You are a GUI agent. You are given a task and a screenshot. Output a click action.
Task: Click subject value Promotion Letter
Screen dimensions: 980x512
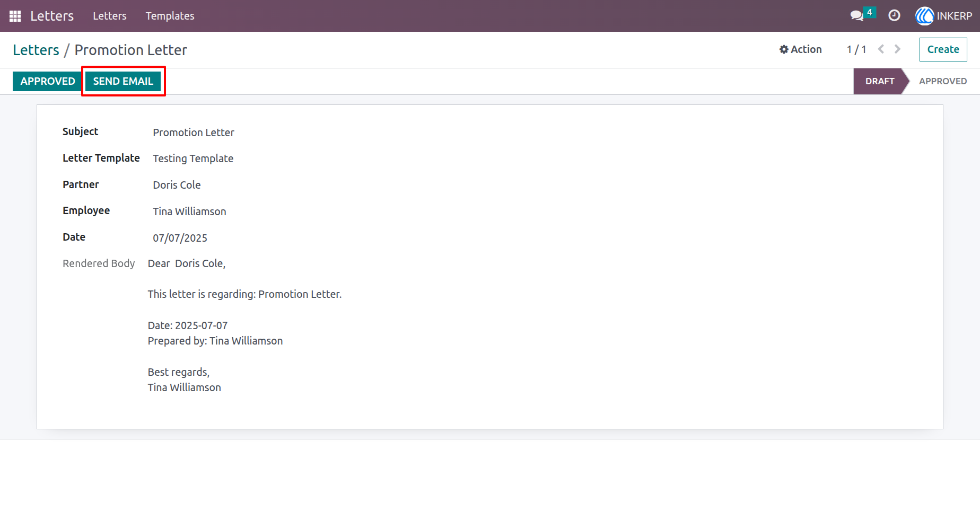pyautogui.click(x=194, y=133)
